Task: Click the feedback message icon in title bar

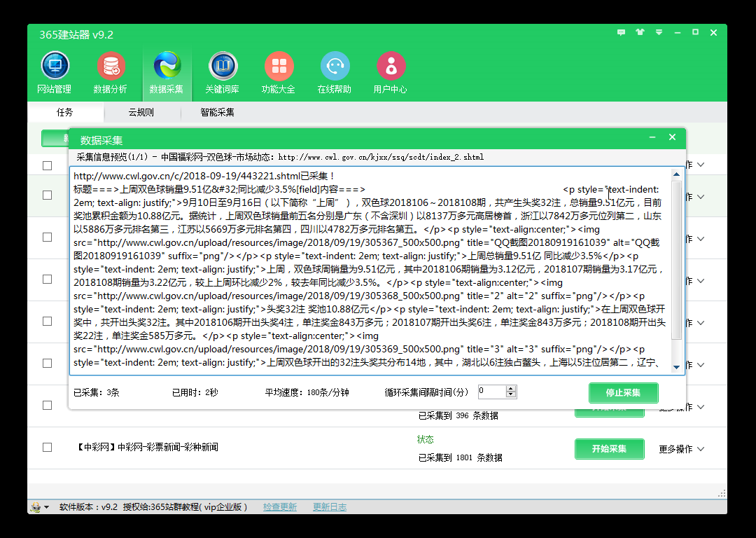Action: tap(621, 32)
